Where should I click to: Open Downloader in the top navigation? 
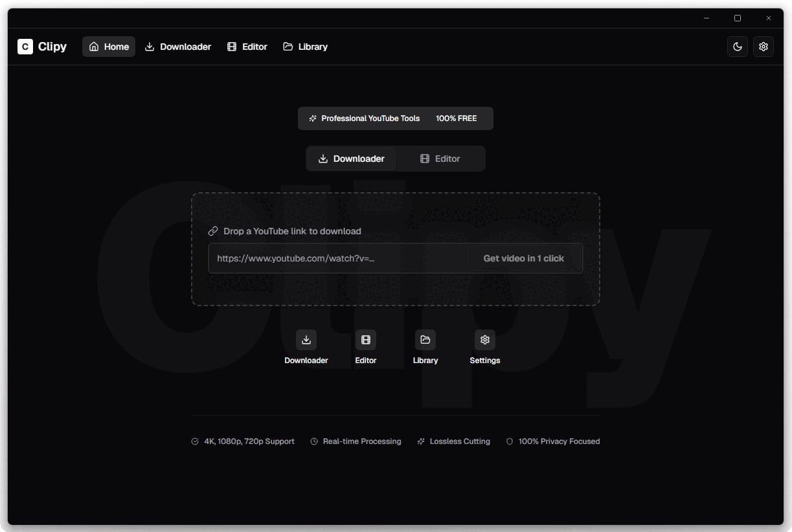click(178, 47)
